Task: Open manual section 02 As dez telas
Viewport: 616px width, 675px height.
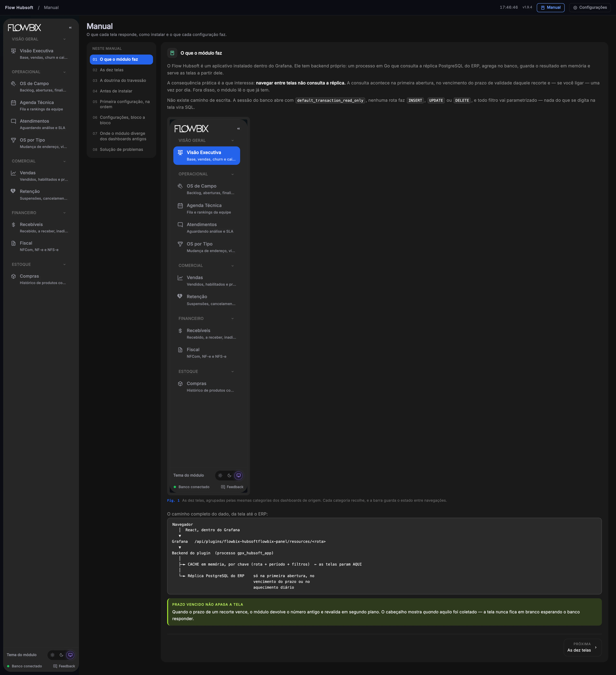Action: click(121, 70)
